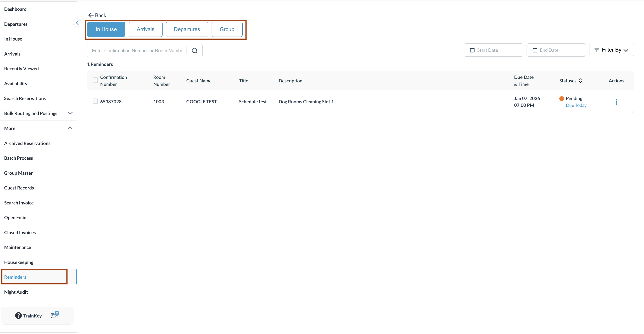Switch to the Arrivals reminders tab
This screenshot has height=334, width=644.
[145, 29]
